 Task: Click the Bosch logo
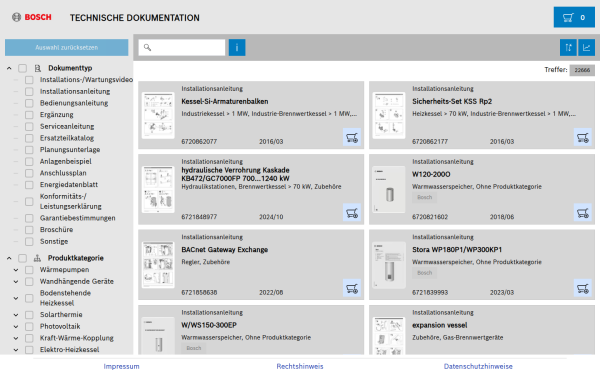click(32, 17)
